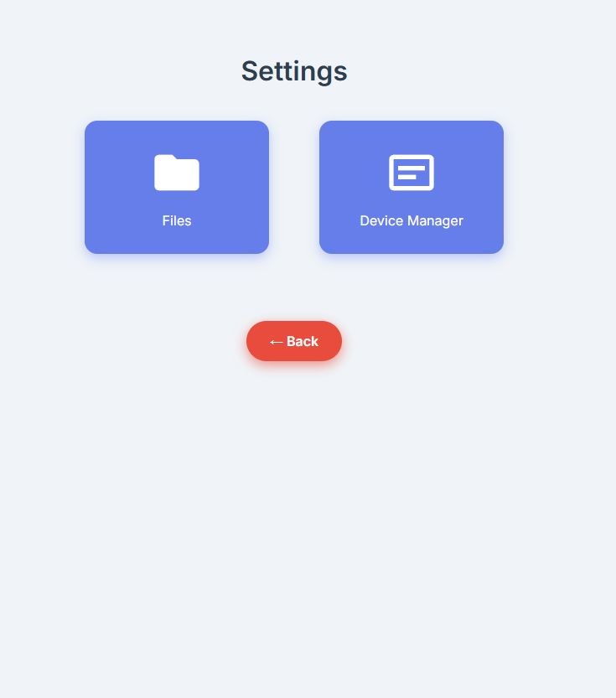The image size is (616, 698).
Task: Click the Settings heading
Action: coord(294,71)
